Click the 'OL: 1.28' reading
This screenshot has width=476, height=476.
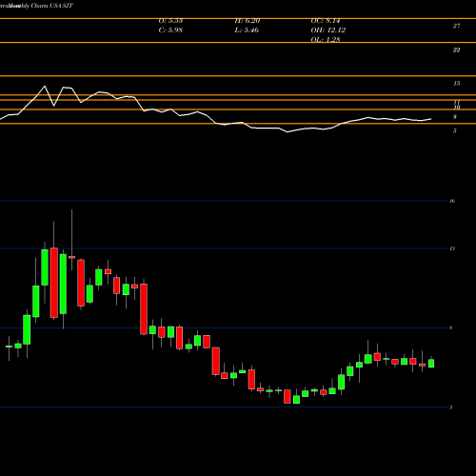click(x=326, y=39)
